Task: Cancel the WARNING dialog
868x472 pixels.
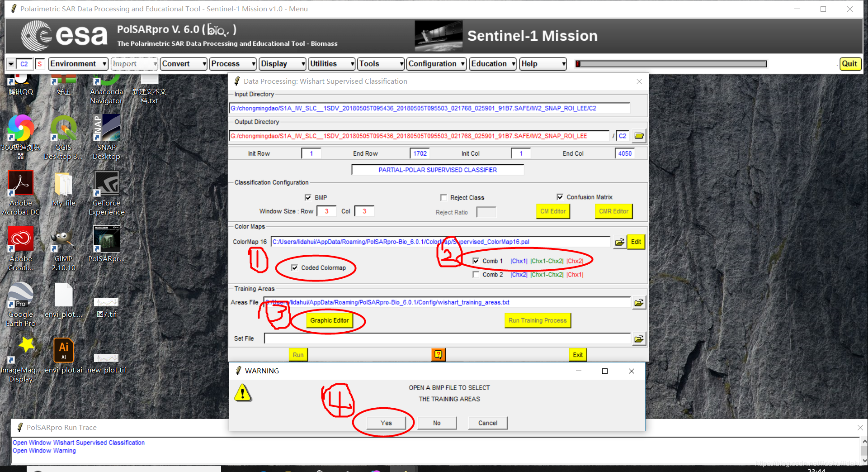Action: (488, 423)
